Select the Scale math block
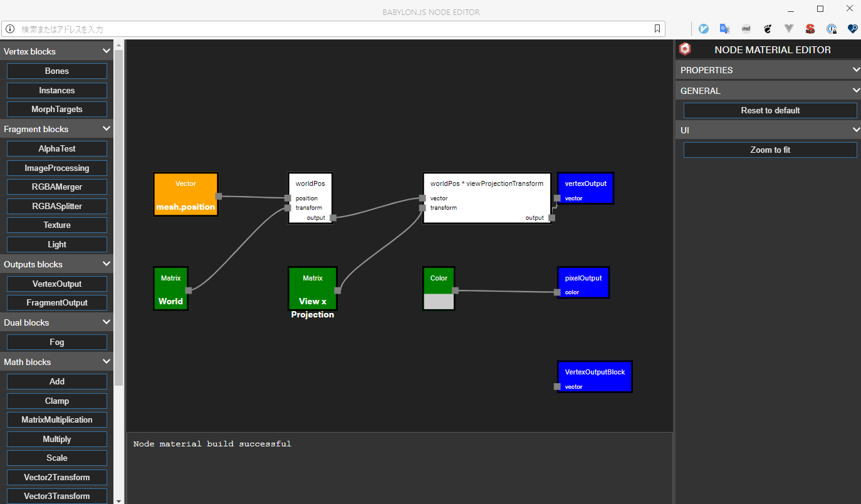Image resolution: width=861 pixels, height=504 pixels. point(57,458)
